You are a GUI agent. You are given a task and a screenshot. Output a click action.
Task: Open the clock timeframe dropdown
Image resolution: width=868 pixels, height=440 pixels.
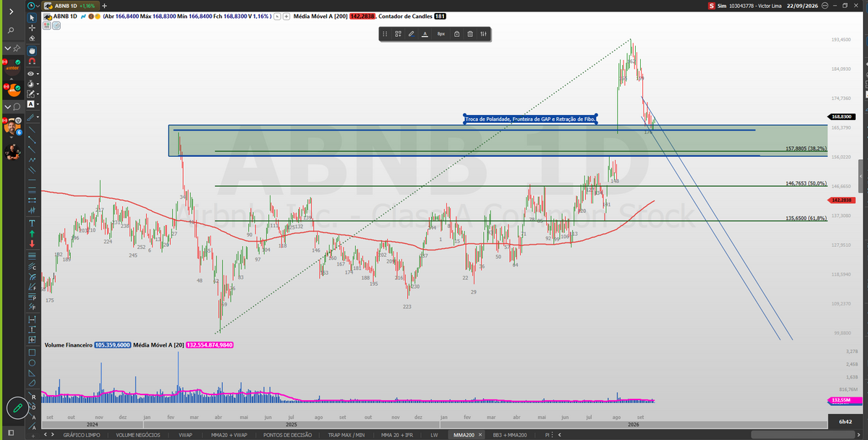click(33, 6)
